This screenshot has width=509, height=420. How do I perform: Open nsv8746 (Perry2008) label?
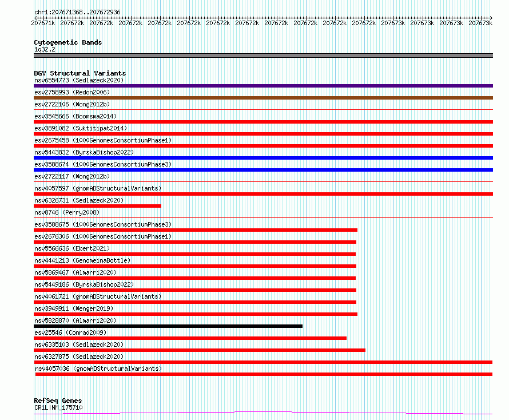coord(67,212)
